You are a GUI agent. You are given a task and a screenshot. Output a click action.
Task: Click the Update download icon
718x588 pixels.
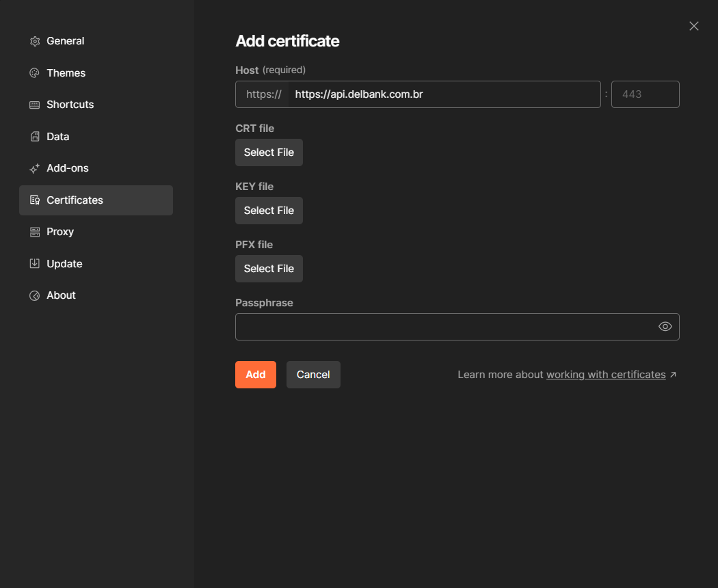[x=35, y=263]
